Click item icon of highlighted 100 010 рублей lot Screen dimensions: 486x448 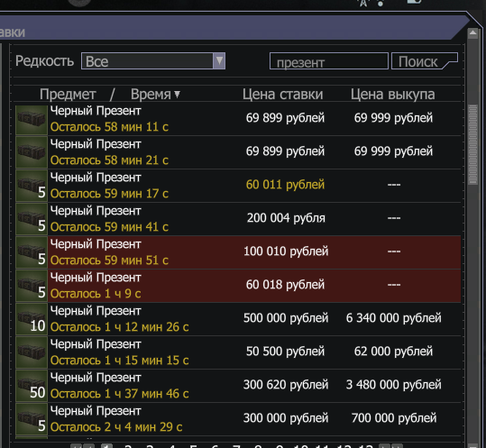(32, 252)
